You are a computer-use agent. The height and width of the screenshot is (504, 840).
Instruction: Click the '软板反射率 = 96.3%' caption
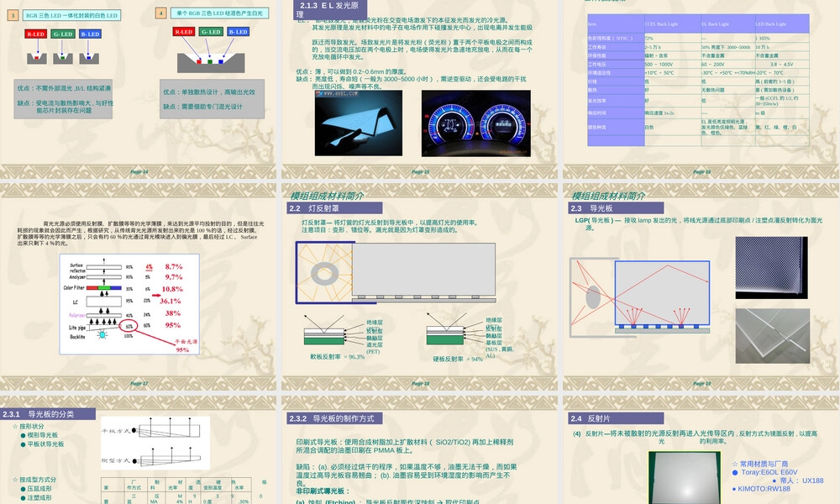click(337, 357)
